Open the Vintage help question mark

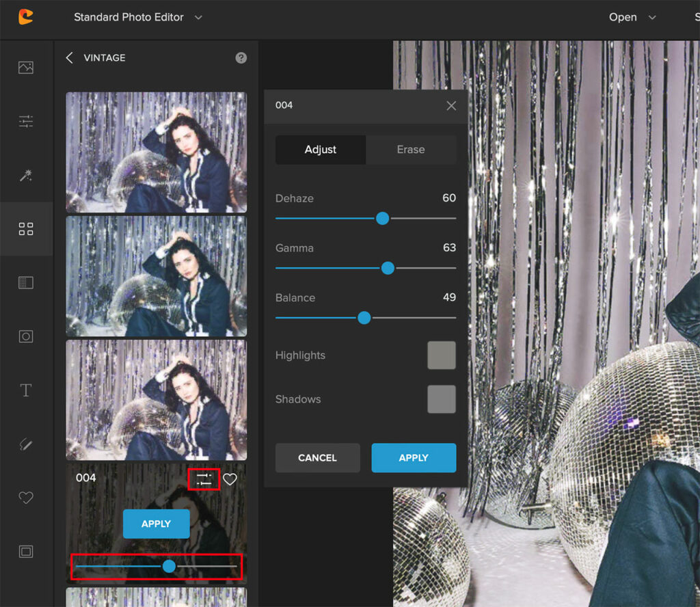pos(241,57)
